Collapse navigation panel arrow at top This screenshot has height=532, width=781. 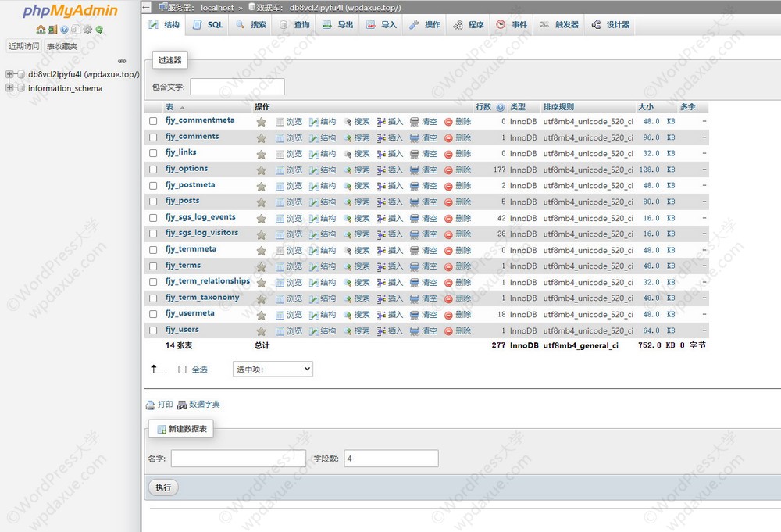(x=146, y=8)
